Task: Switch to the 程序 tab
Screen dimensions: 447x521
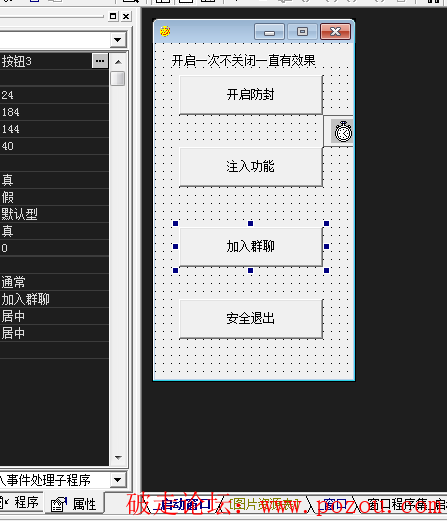Action: (20, 502)
